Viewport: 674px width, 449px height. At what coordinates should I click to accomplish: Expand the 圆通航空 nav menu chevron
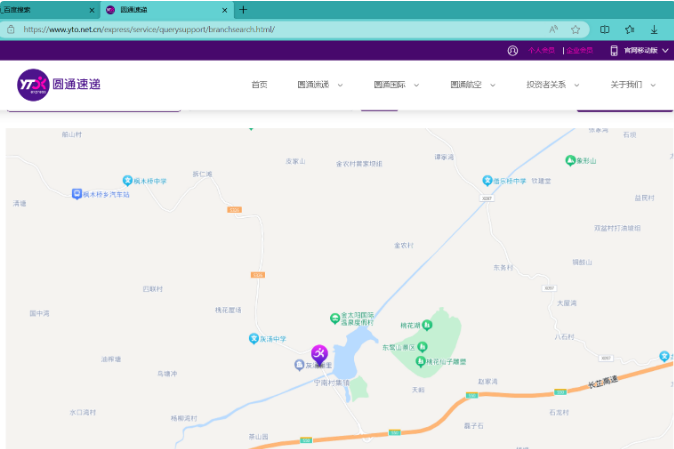[493, 85]
